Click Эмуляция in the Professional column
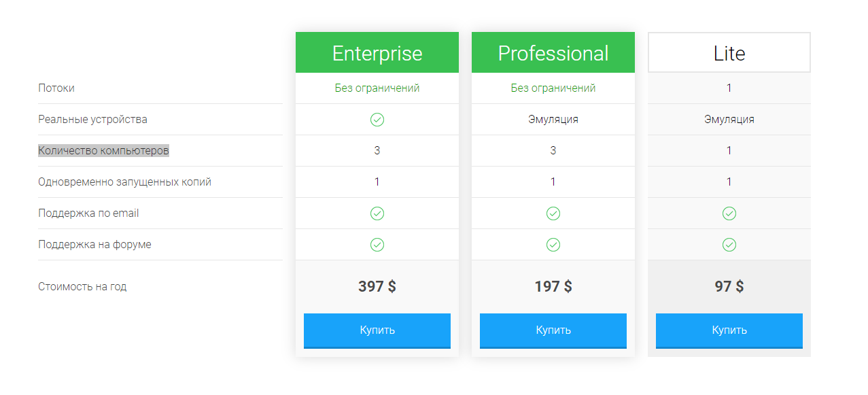Screen dimensions: 868x395 pyautogui.click(x=553, y=120)
